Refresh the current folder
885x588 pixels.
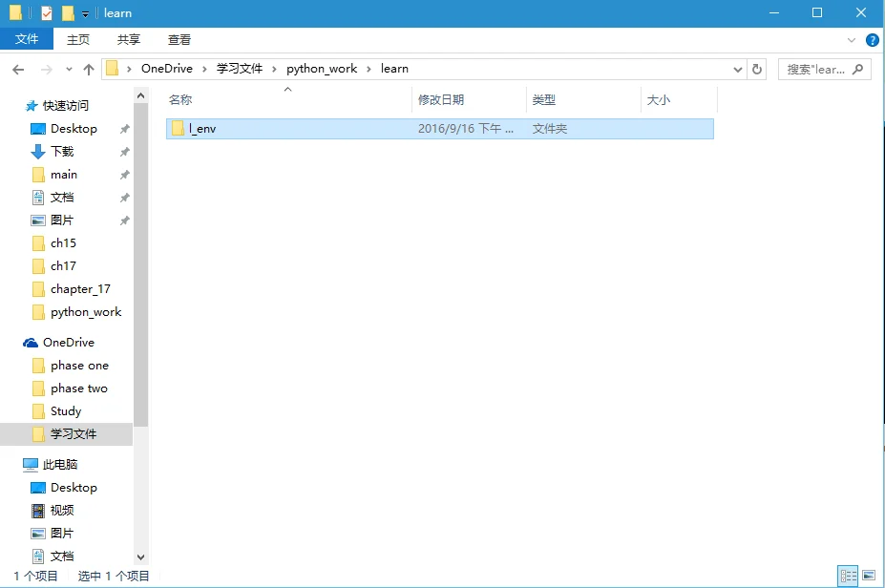(x=757, y=70)
